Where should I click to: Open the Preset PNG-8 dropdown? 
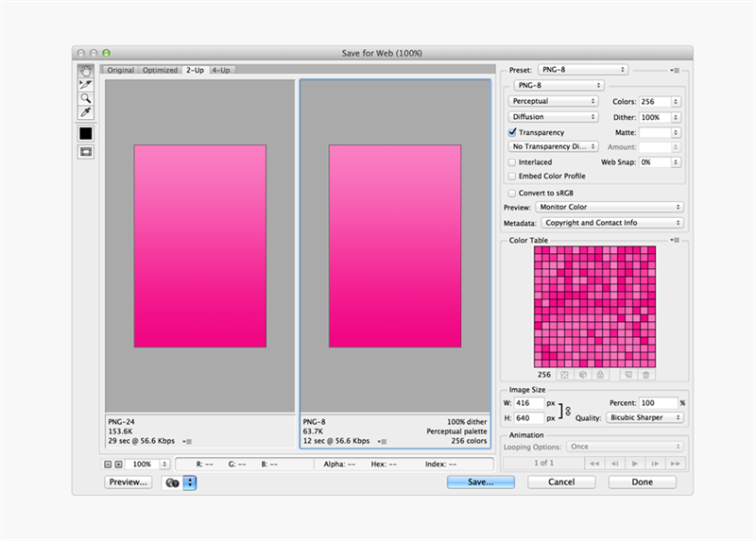click(x=583, y=70)
